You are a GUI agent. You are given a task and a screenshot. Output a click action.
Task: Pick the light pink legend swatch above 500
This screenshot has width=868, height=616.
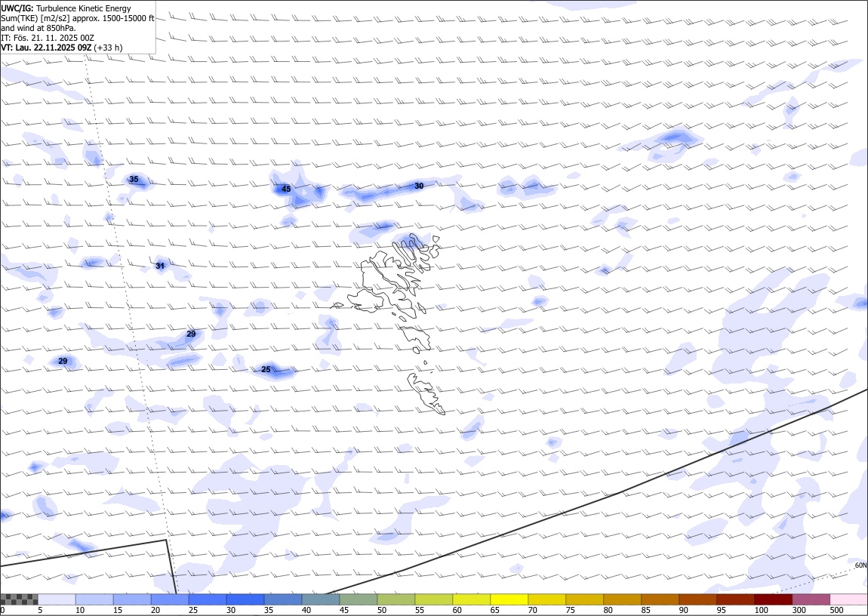[x=848, y=599]
